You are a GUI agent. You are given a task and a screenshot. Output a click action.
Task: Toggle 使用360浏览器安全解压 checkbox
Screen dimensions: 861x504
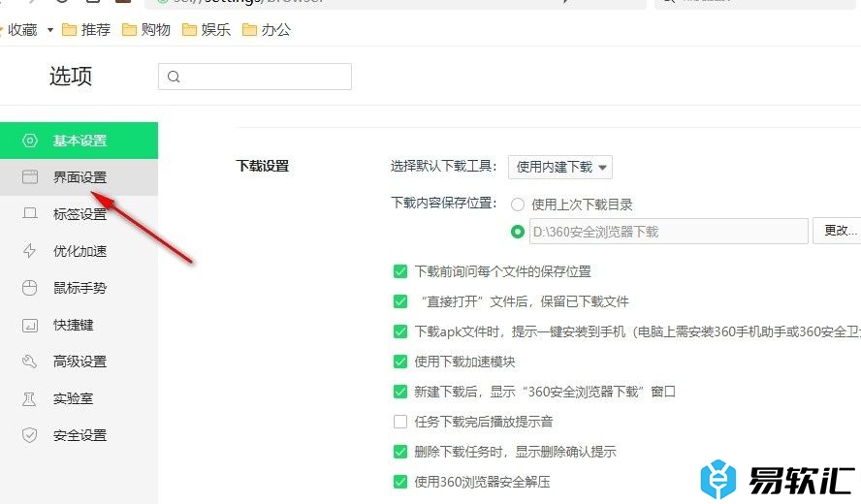[x=400, y=482]
